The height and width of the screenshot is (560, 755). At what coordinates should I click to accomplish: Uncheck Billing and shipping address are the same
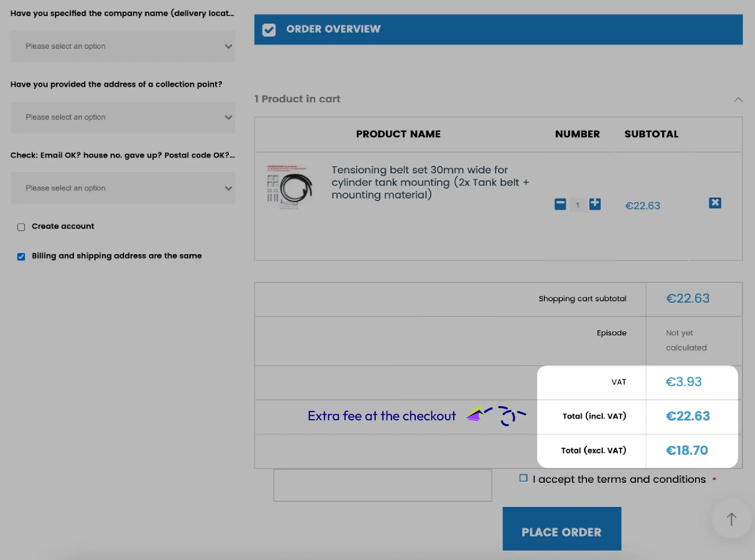(21, 256)
